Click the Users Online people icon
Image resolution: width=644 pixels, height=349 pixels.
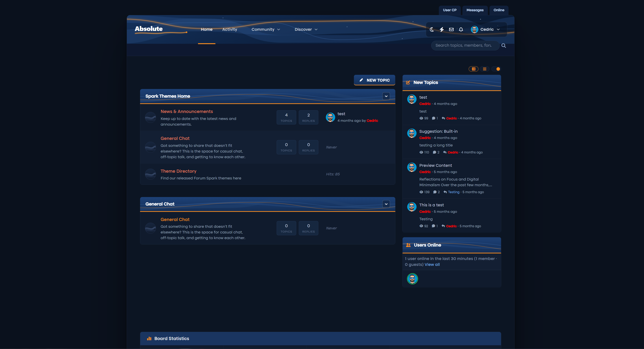pyautogui.click(x=408, y=245)
